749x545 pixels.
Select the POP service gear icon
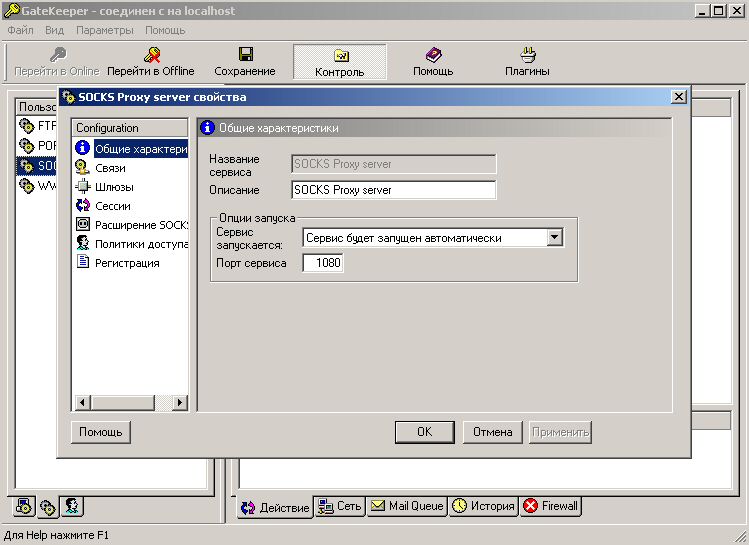click(x=27, y=145)
